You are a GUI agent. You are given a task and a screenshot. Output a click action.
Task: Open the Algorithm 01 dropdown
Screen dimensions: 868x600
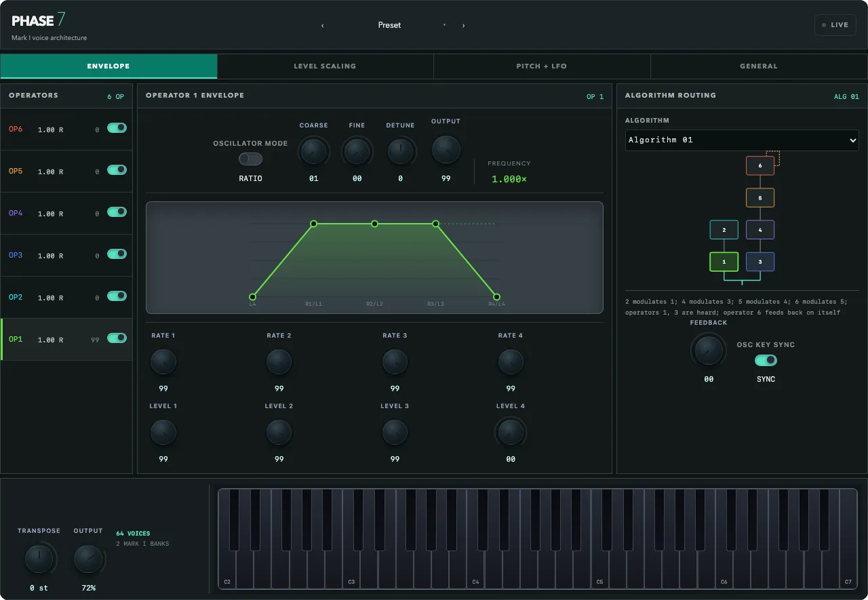point(742,140)
